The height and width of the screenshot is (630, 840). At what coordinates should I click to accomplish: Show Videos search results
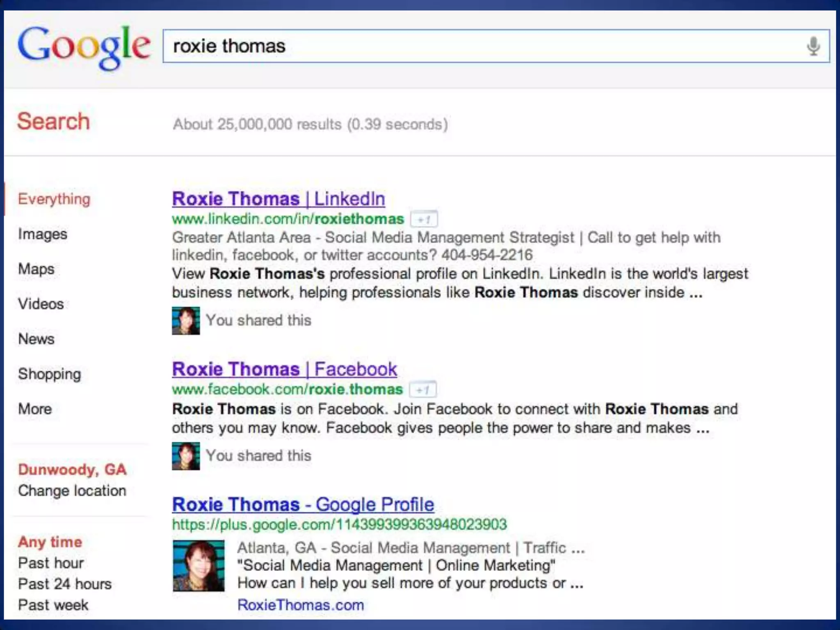pos(41,304)
